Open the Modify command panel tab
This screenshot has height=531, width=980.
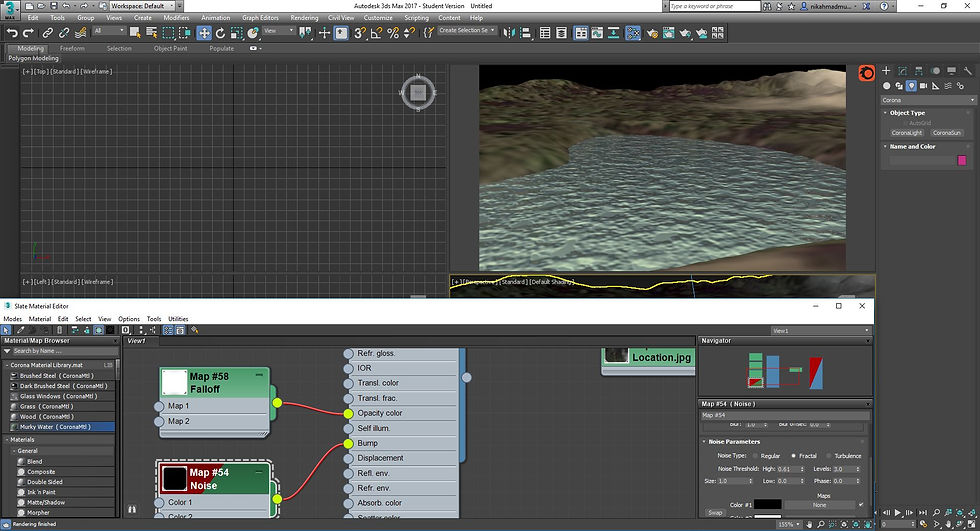(x=902, y=71)
